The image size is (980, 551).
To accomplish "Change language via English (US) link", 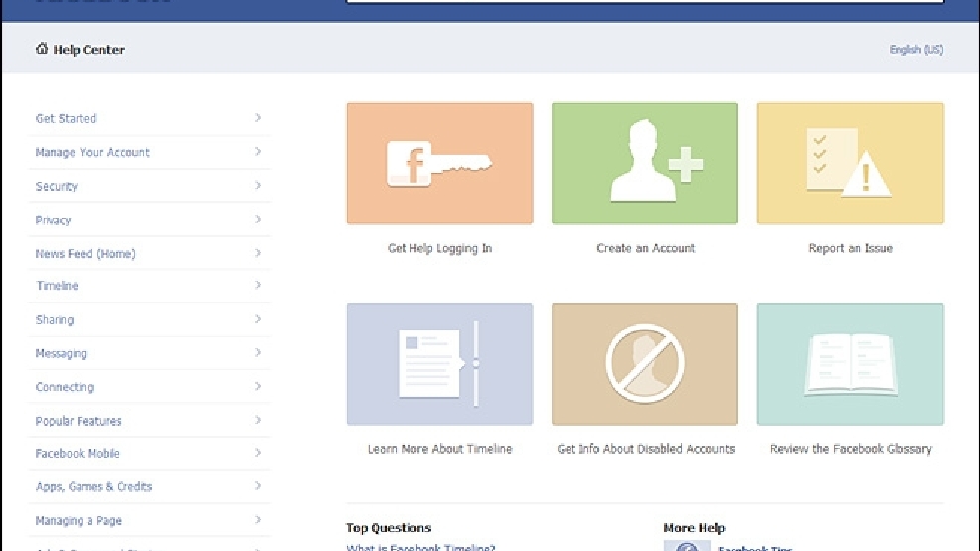I will [x=916, y=50].
